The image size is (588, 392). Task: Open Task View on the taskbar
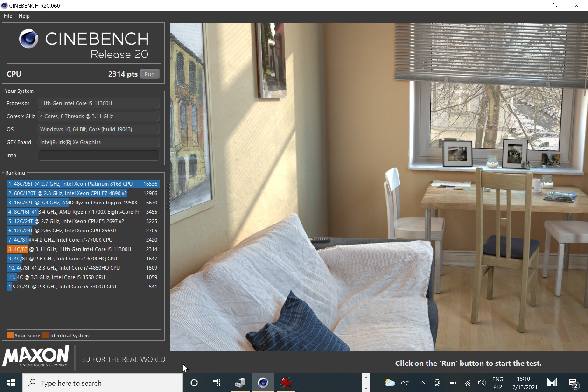tap(216, 383)
